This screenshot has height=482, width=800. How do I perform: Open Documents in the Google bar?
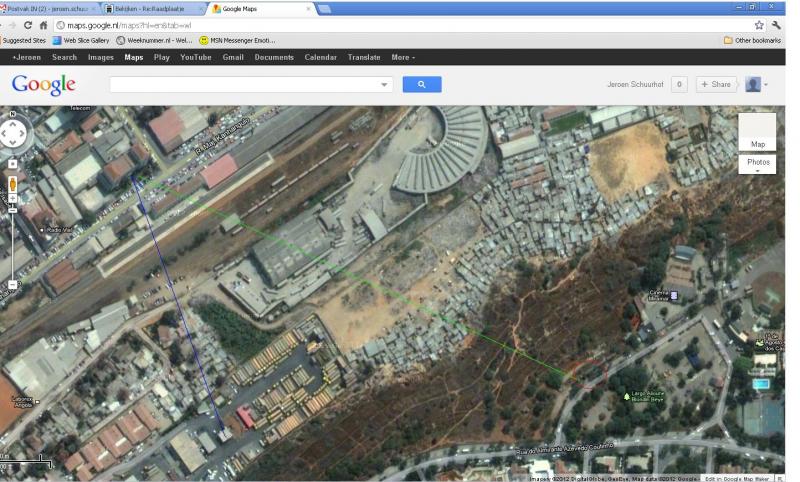274,57
